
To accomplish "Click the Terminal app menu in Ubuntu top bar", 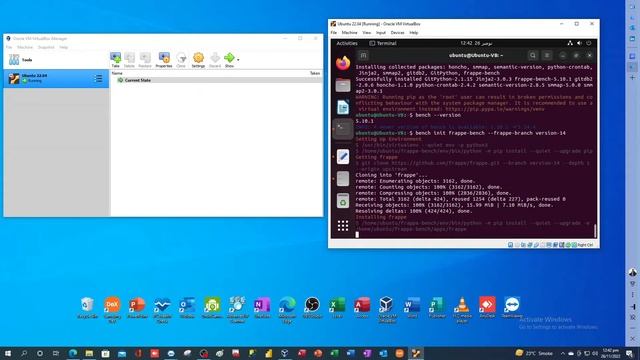I will (x=383, y=43).
